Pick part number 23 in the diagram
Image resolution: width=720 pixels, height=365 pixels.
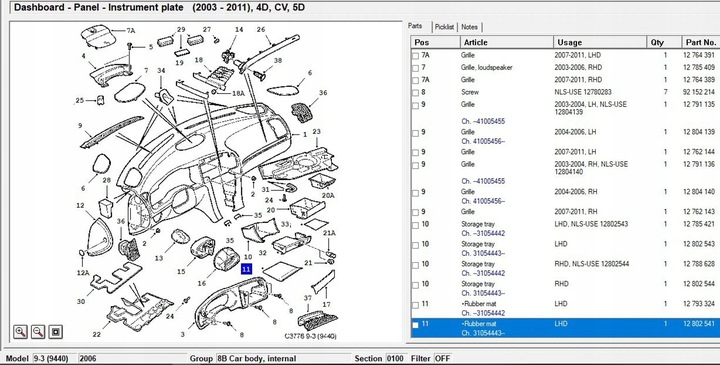tap(316, 132)
